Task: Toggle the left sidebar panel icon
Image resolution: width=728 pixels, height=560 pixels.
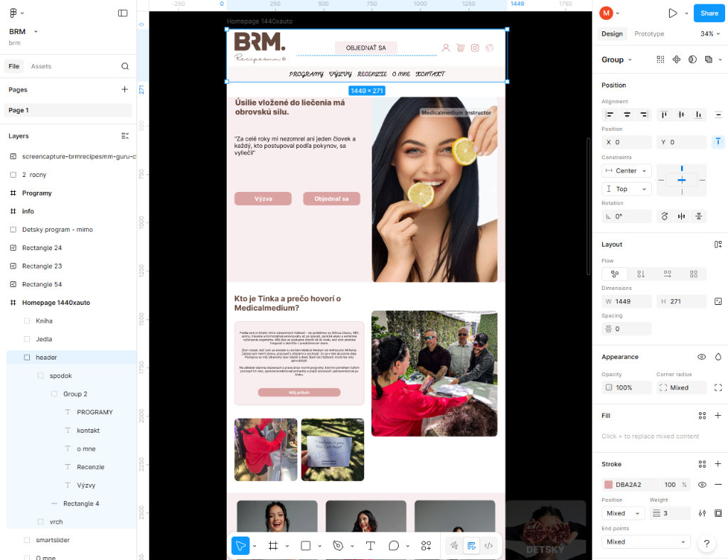Action: tap(123, 13)
